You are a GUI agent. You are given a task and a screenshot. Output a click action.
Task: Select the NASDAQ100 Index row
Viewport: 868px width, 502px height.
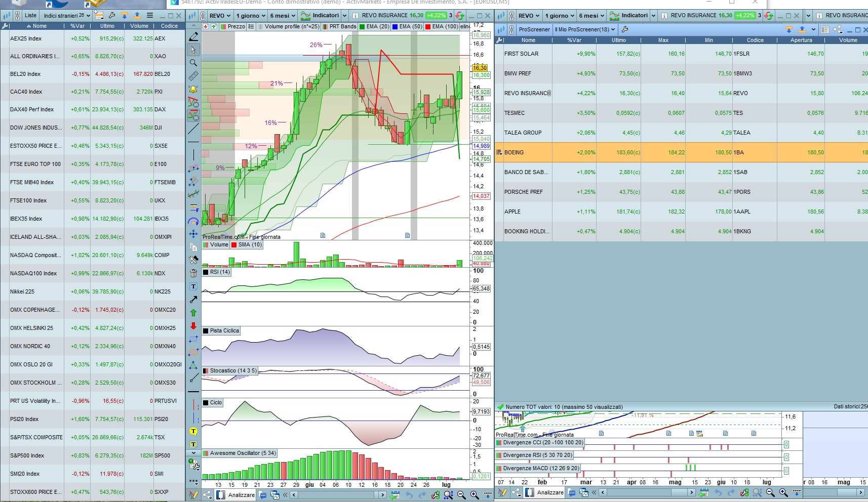93,273
